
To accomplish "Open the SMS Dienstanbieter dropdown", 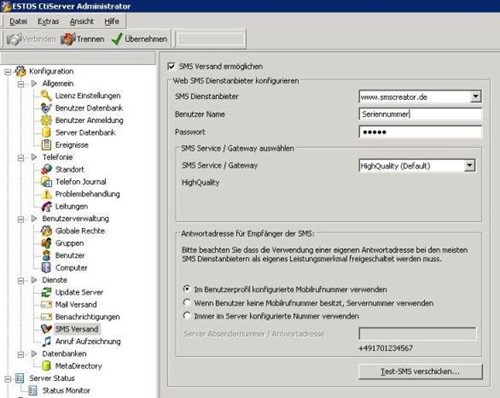I will click(x=475, y=97).
